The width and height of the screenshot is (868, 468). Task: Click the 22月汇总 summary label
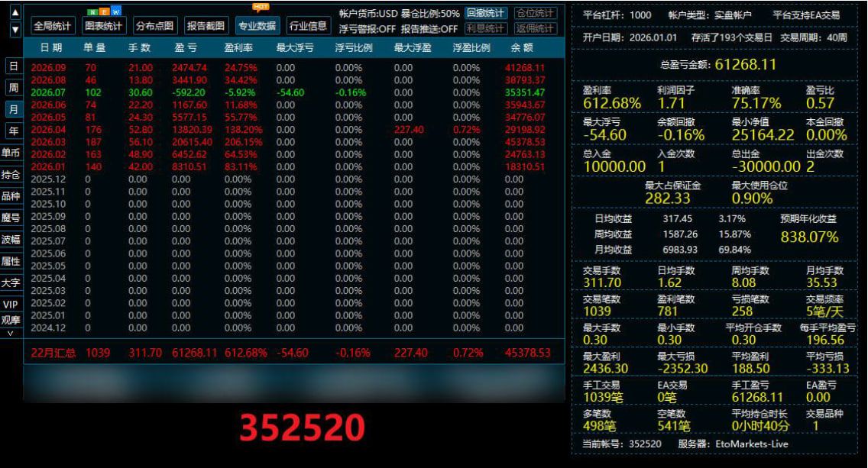(53, 353)
